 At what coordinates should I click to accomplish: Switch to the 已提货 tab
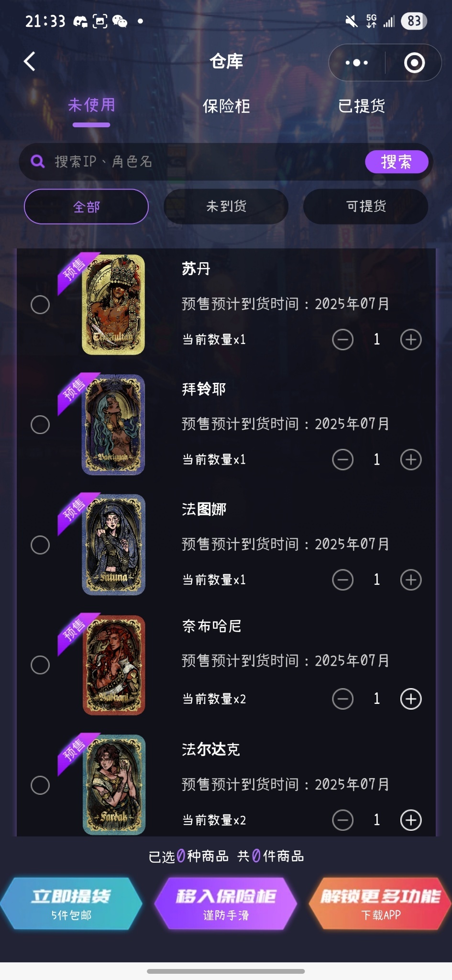pyautogui.click(x=362, y=106)
